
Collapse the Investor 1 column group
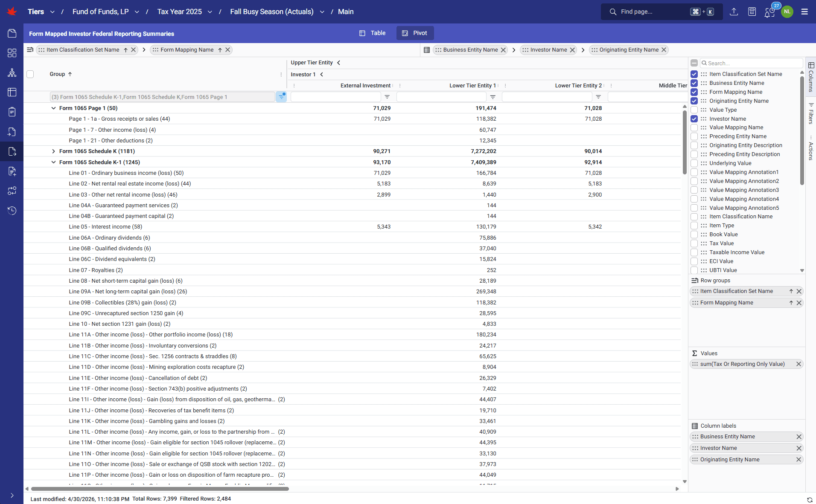pos(322,75)
